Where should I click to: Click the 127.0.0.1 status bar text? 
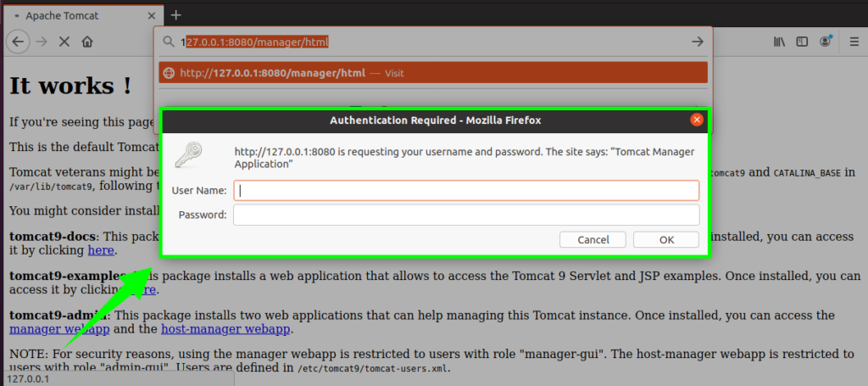pyautogui.click(x=28, y=379)
